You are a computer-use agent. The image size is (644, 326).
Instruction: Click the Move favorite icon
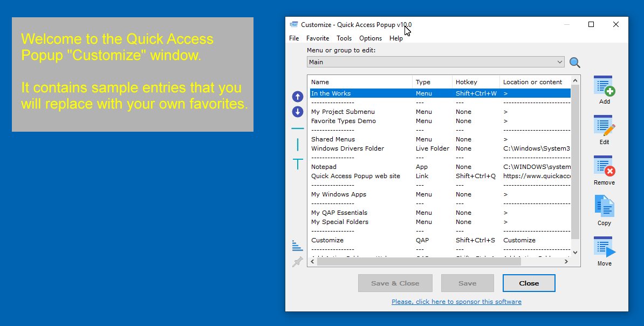pyautogui.click(x=604, y=248)
